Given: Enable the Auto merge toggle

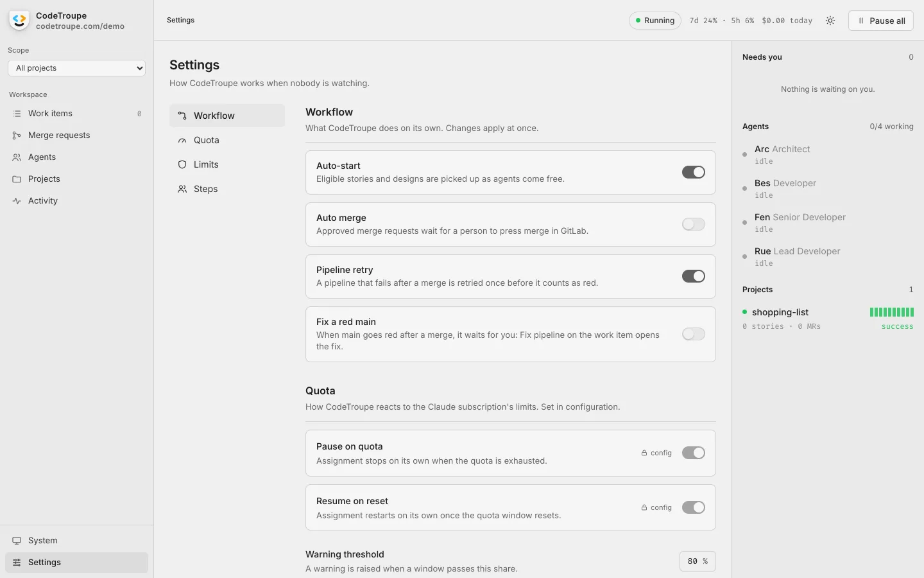Looking at the screenshot, I should tap(694, 224).
